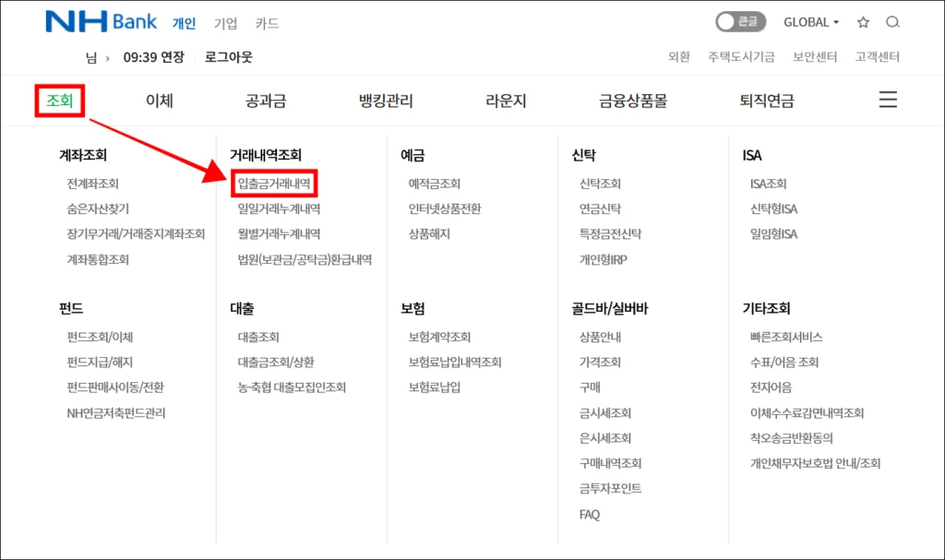Select 인터넷상품전환 menu item
945x560 pixels.
(x=444, y=209)
